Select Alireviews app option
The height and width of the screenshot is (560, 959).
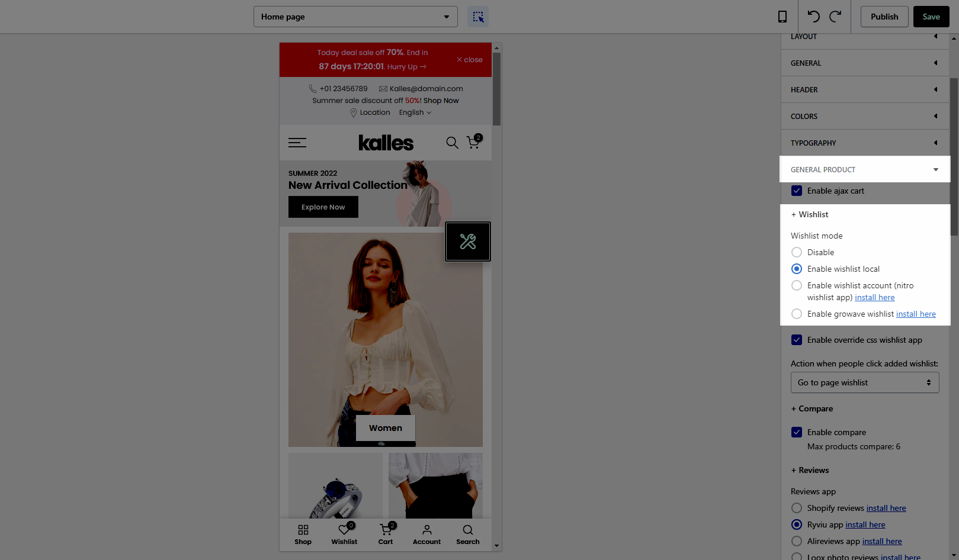(797, 541)
